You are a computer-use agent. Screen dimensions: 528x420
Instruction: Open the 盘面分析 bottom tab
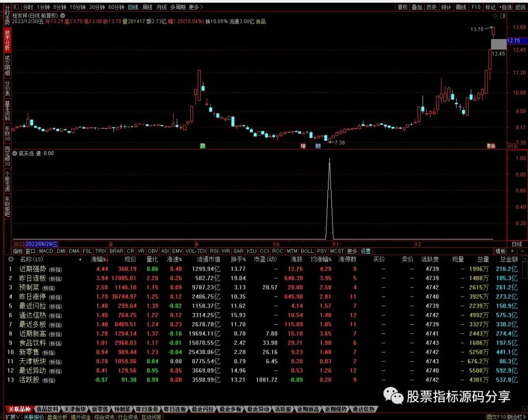coord(57,417)
